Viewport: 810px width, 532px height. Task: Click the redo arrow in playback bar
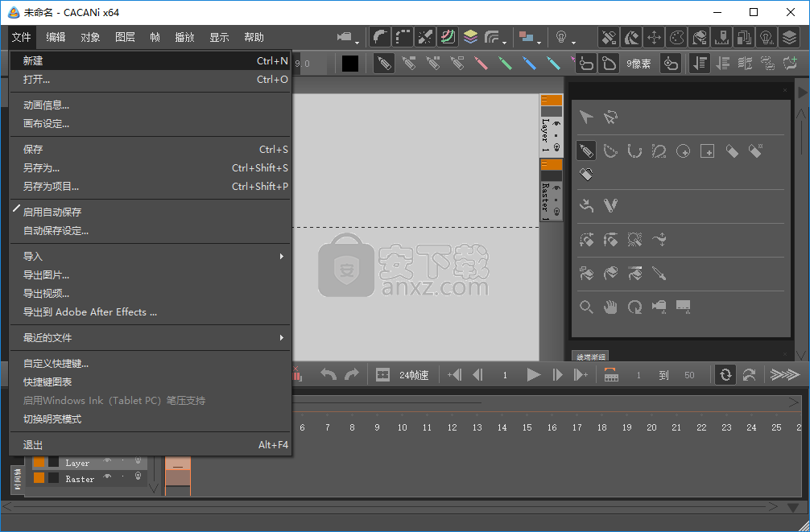351,374
